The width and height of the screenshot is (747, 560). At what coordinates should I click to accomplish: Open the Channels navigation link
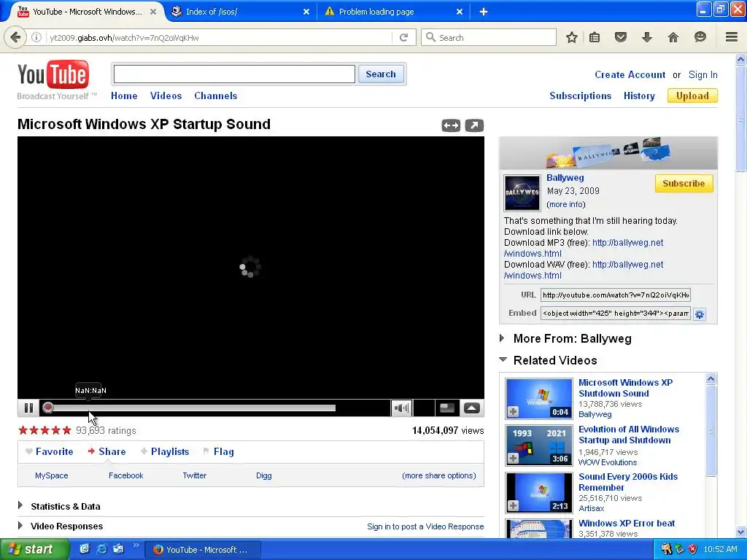click(215, 96)
